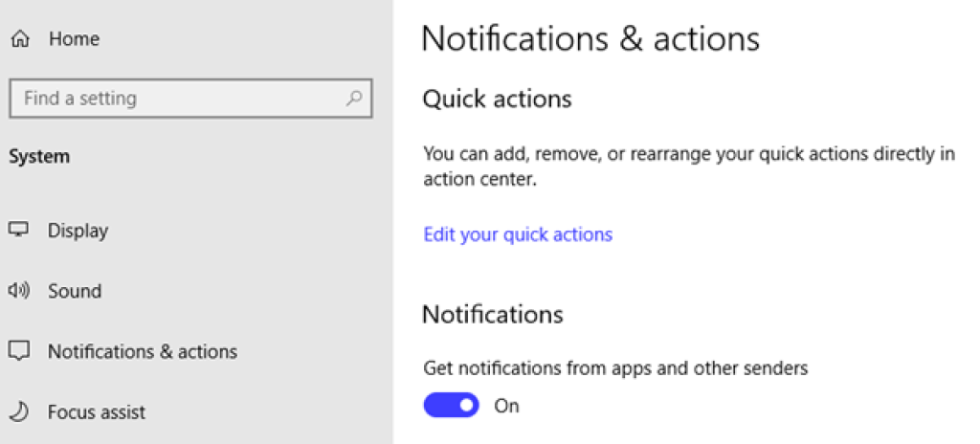The image size is (980, 444).
Task: Click the Home house icon
Action: 20,39
